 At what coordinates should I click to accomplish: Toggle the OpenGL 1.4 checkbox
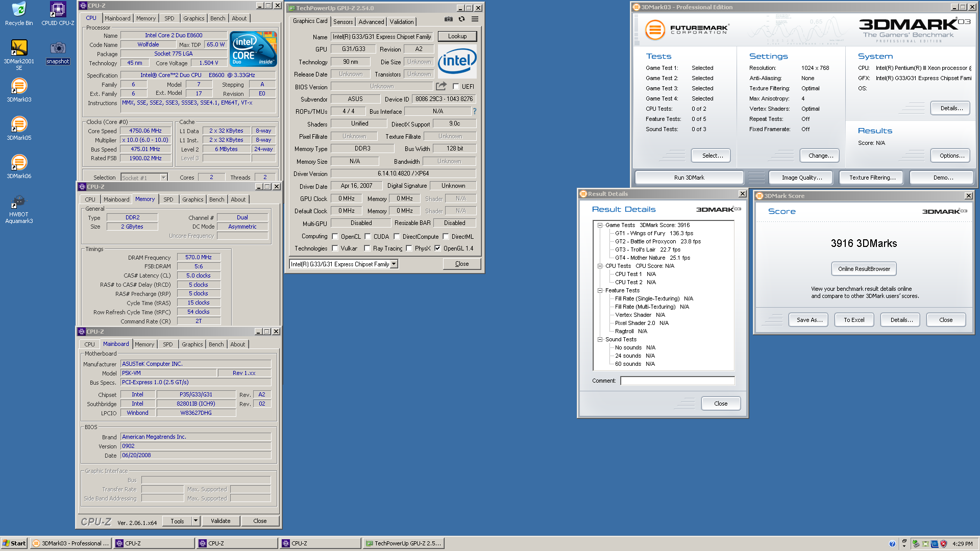point(437,248)
